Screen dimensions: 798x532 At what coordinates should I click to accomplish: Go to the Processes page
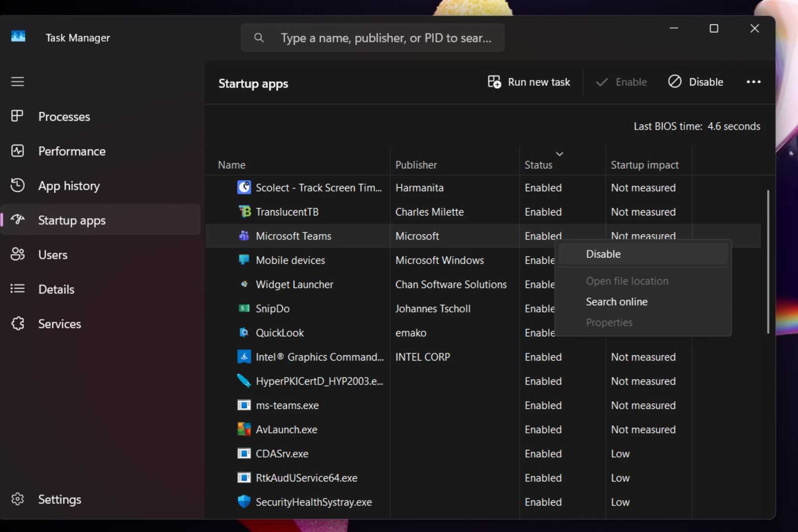101,117
